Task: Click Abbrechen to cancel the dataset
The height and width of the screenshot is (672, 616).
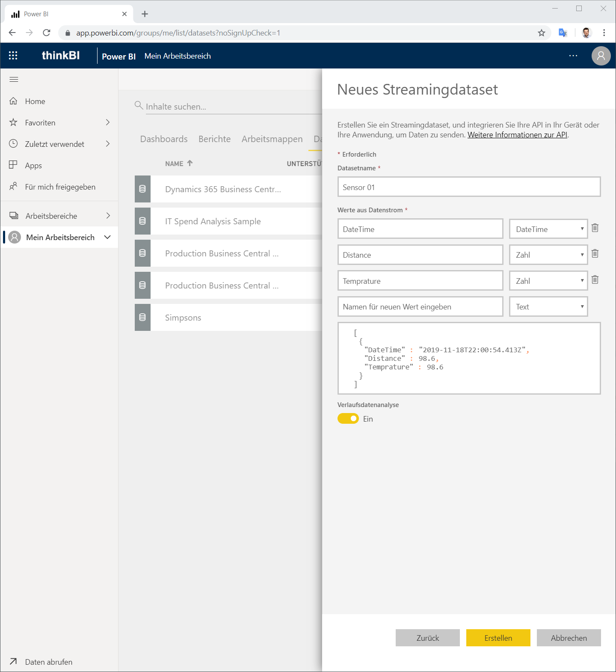Action: click(569, 638)
